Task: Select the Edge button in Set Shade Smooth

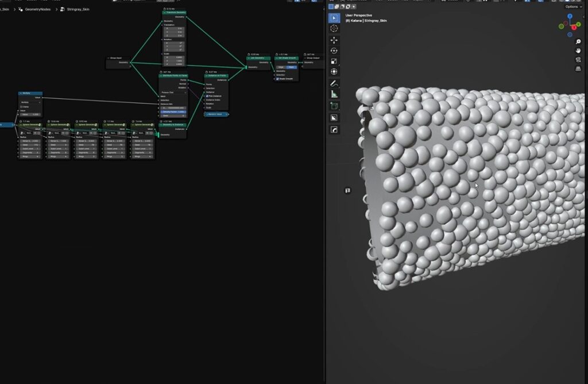Action: coord(281,67)
